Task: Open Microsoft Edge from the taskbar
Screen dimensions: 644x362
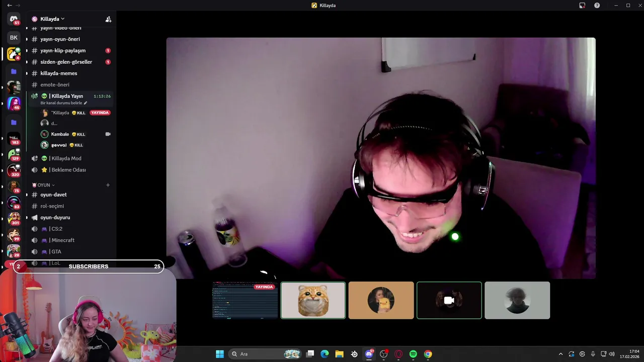Action: tap(325, 354)
